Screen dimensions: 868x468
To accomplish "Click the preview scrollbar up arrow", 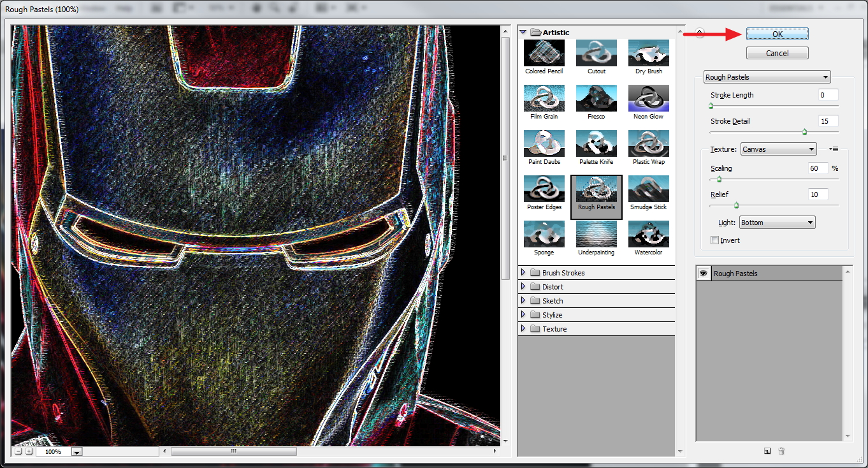I will 505,31.
